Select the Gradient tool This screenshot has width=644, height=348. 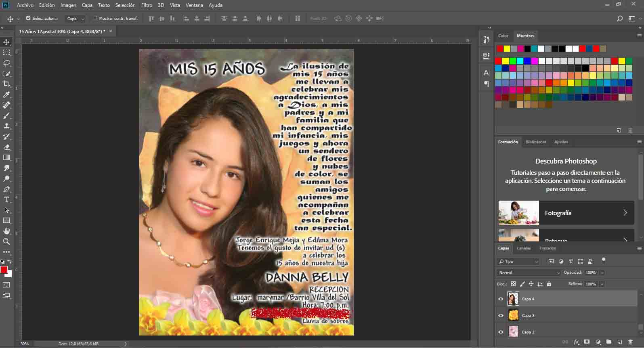point(6,157)
